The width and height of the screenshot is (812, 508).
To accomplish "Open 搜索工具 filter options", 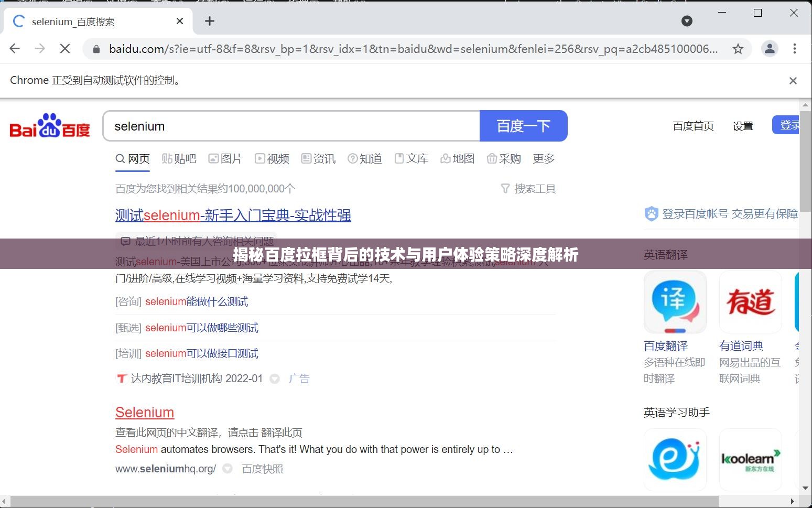I will click(528, 189).
